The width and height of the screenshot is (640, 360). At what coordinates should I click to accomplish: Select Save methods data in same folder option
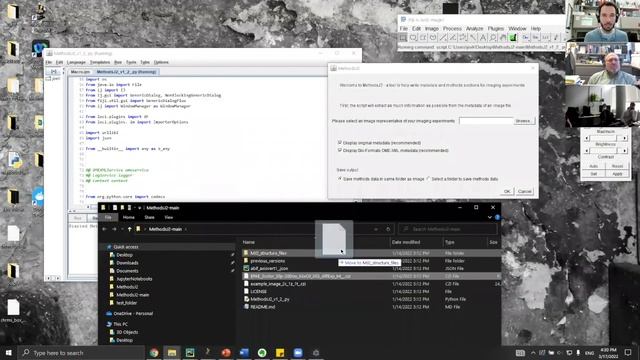tap(340, 179)
